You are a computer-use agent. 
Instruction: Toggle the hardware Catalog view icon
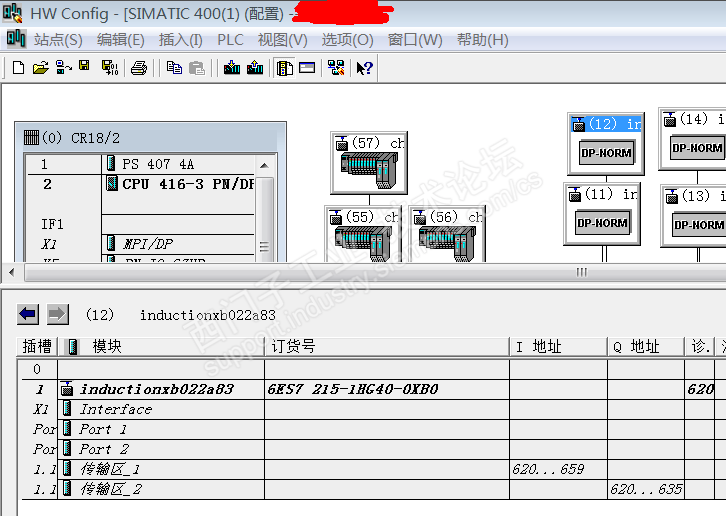[x=285, y=68]
